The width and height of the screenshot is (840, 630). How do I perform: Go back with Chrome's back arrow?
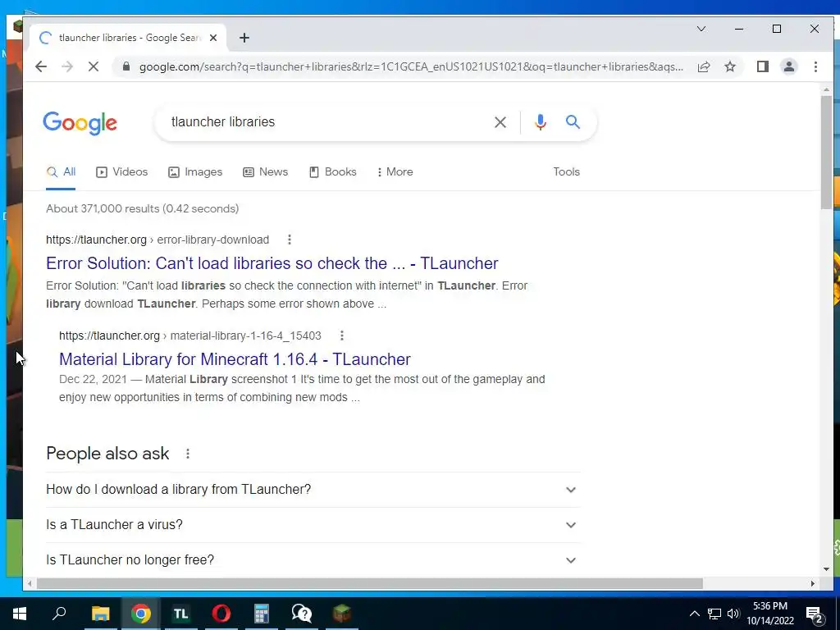41,66
